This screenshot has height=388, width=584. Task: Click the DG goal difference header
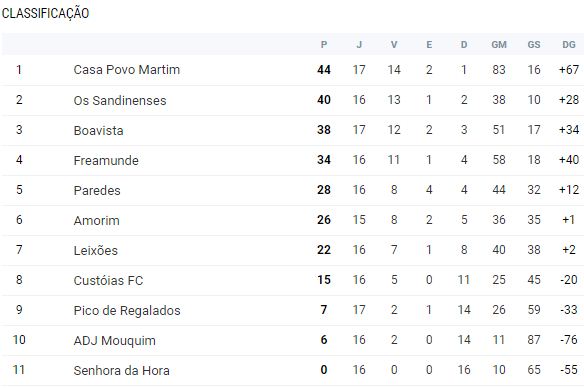click(x=569, y=45)
